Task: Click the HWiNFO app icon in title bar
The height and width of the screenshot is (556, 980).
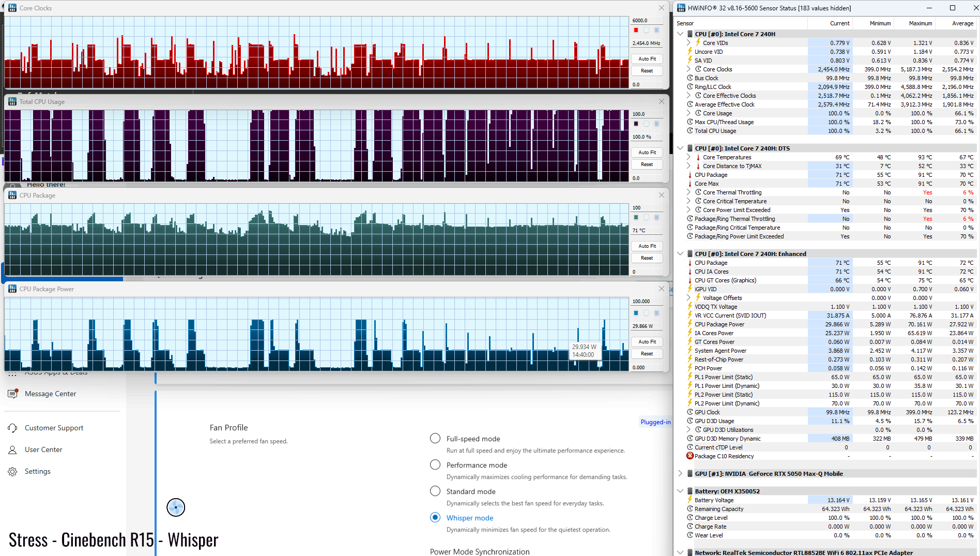Action: 681,8
